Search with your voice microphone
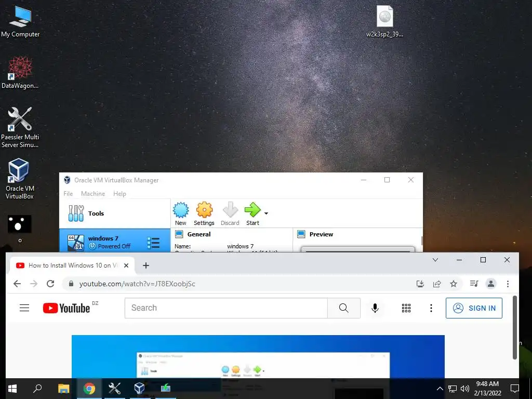The image size is (532, 399). (375, 308)
